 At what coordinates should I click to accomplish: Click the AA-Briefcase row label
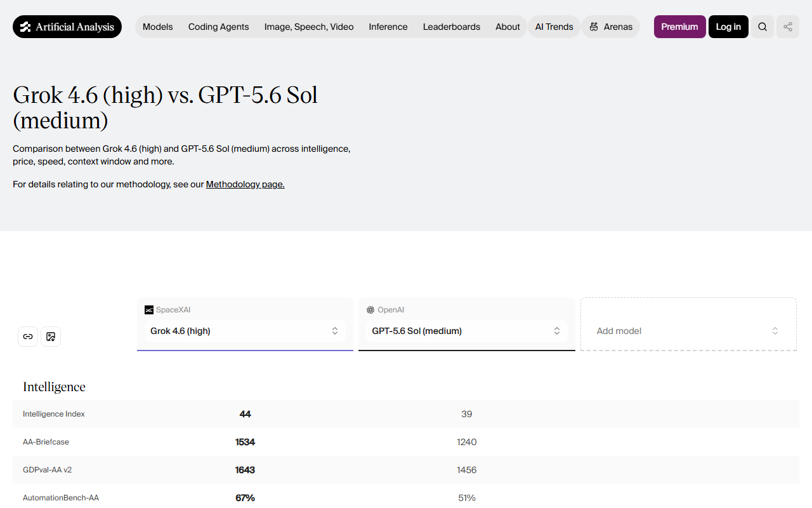coord(46,442)
